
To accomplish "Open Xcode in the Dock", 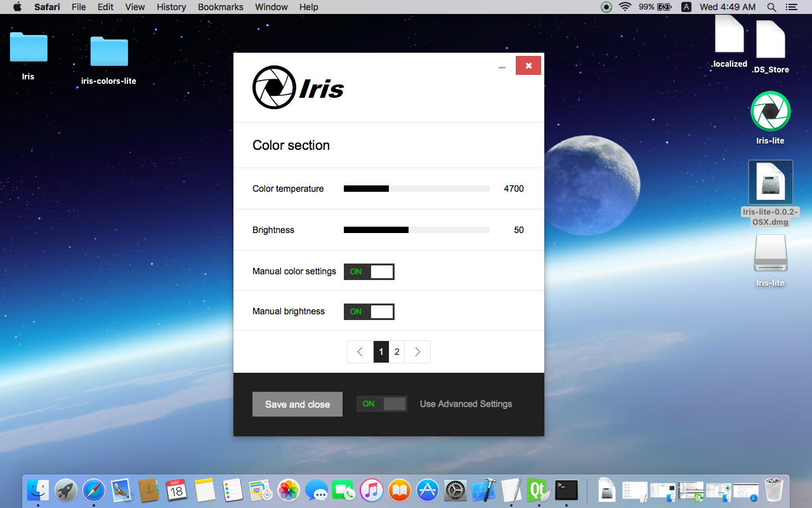I will pyautogui.click(x=483, y=490).
